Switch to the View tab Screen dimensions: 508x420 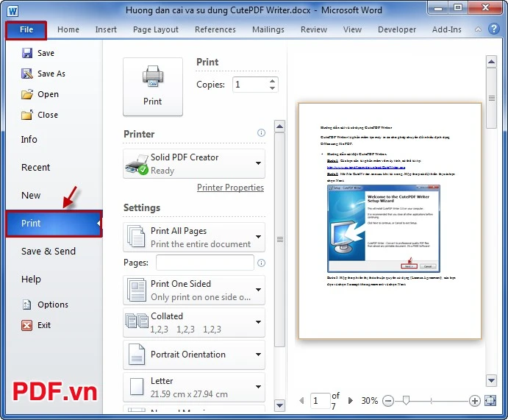pyautogui.click(x=352, y=29)
